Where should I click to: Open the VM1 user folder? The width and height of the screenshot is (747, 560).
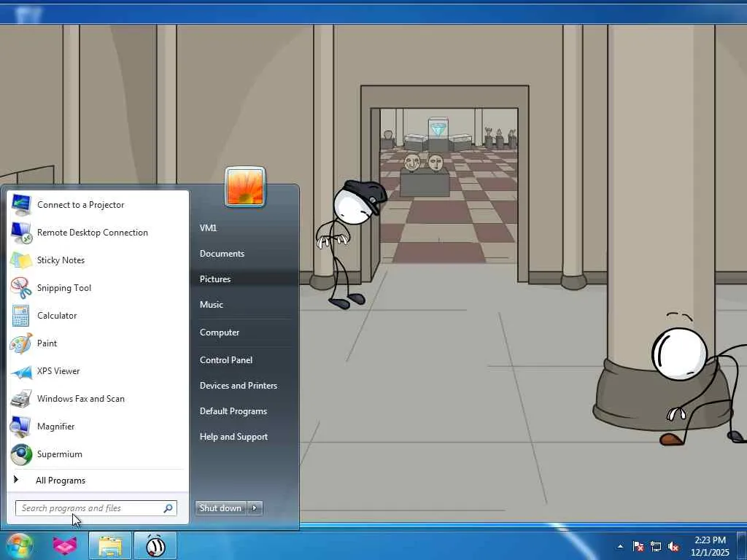208,227
